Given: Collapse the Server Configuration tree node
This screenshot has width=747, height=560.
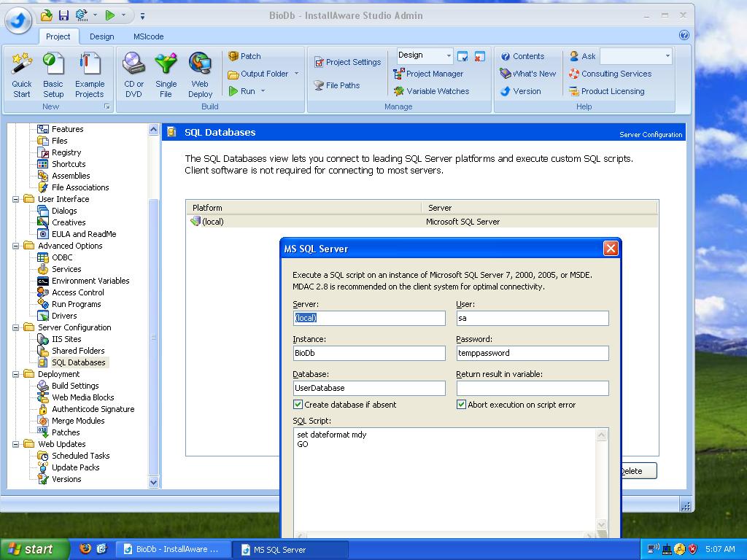Looking at the screenshot, I should (16, 327).
